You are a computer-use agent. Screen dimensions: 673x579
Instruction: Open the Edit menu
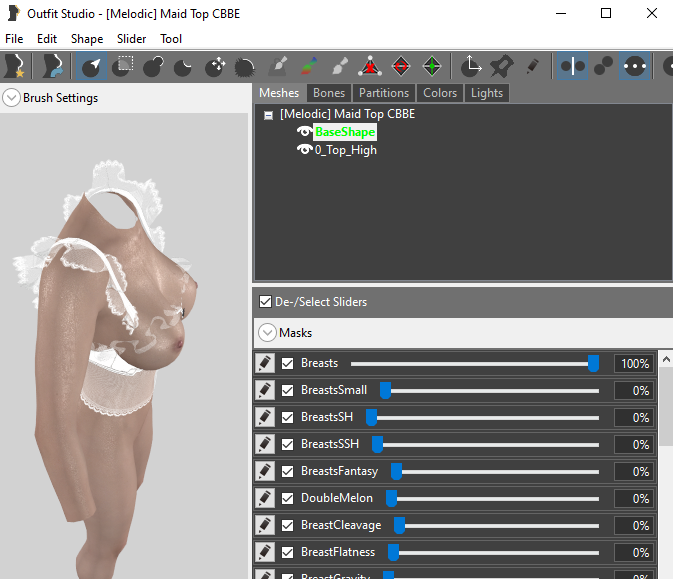[47, 39]
